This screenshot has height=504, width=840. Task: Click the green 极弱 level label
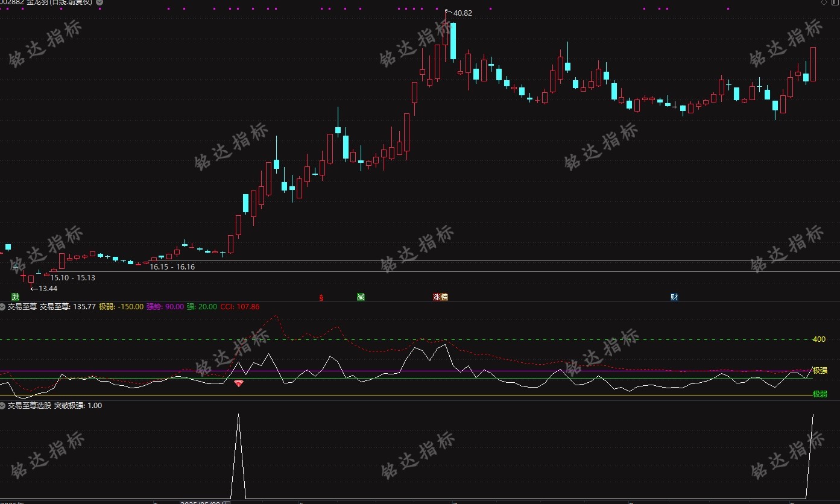pyautogui.click(x=820, y=394)
